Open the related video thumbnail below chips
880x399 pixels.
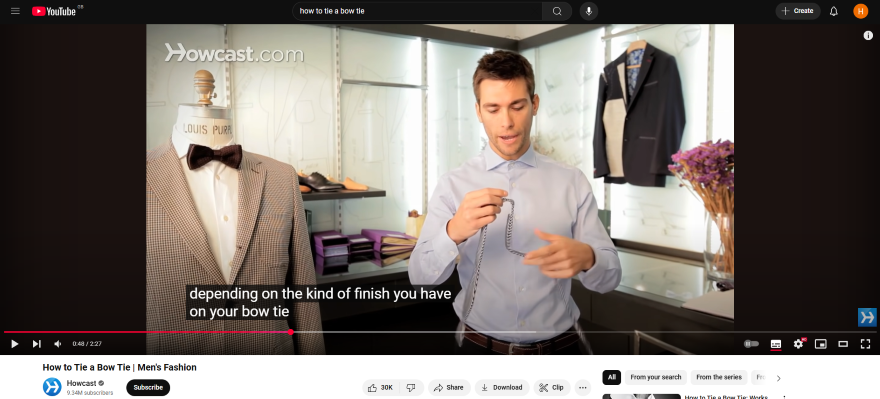pyautogui.click(x=641, y=396)
